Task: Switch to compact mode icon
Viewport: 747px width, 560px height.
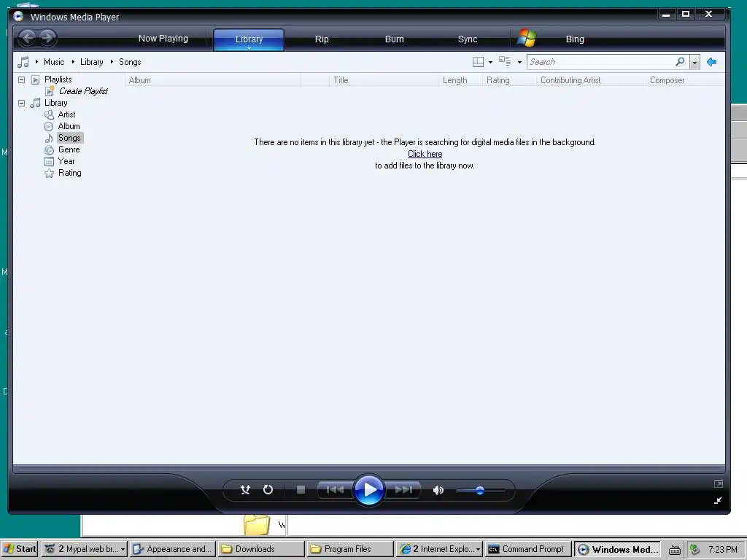Action: tap(718, 500)
